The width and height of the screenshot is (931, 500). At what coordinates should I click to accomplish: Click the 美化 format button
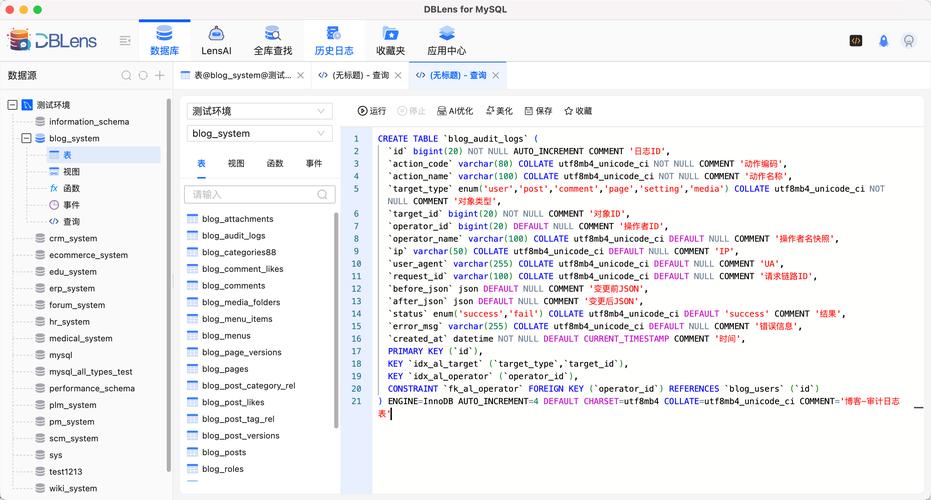coord(499,111)
